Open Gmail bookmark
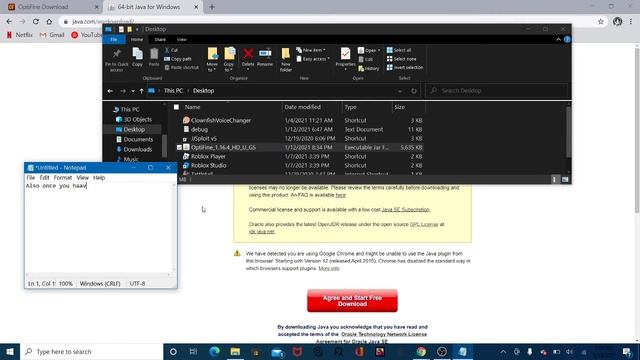640x360 pixels. [x=52, y=35]
